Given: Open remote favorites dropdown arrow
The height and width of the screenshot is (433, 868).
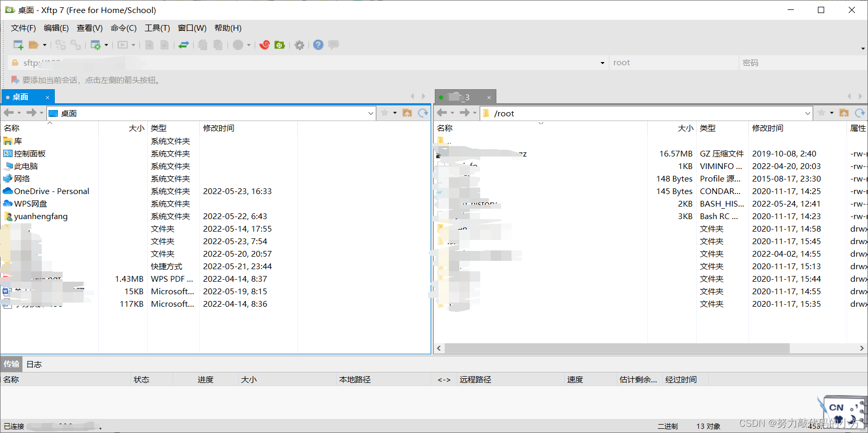Looking at the screenshot, I should [x=832, y=113].
